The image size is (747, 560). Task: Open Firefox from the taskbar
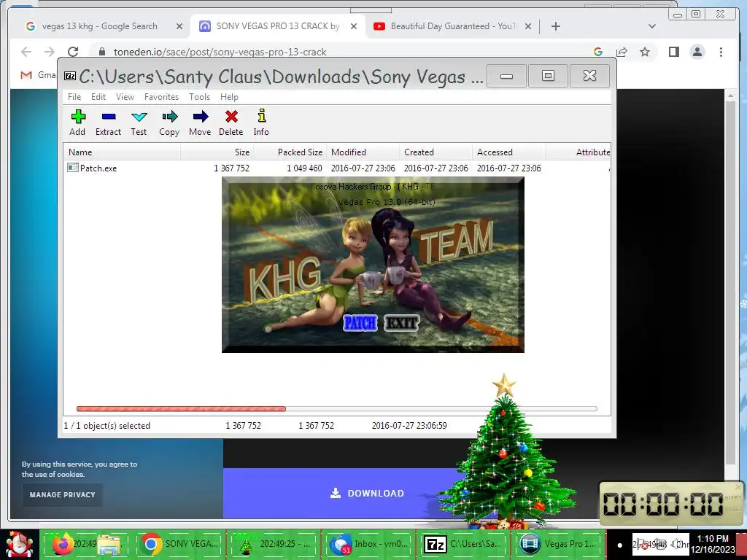point(63,544)
